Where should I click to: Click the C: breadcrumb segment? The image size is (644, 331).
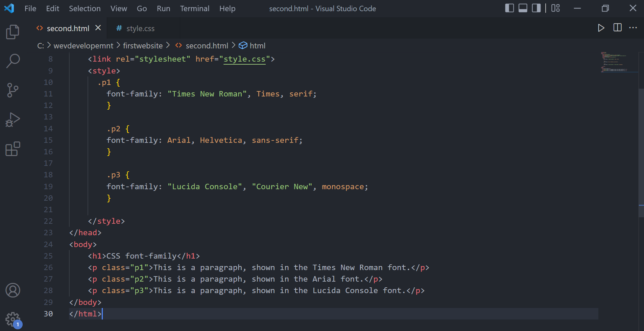41,46
